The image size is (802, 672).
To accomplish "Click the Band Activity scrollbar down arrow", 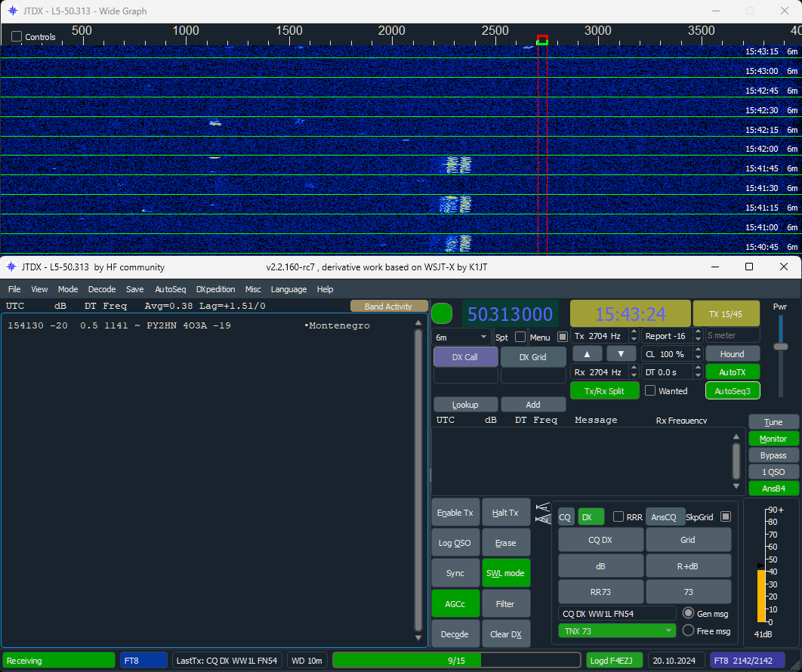I will point(418,638).
